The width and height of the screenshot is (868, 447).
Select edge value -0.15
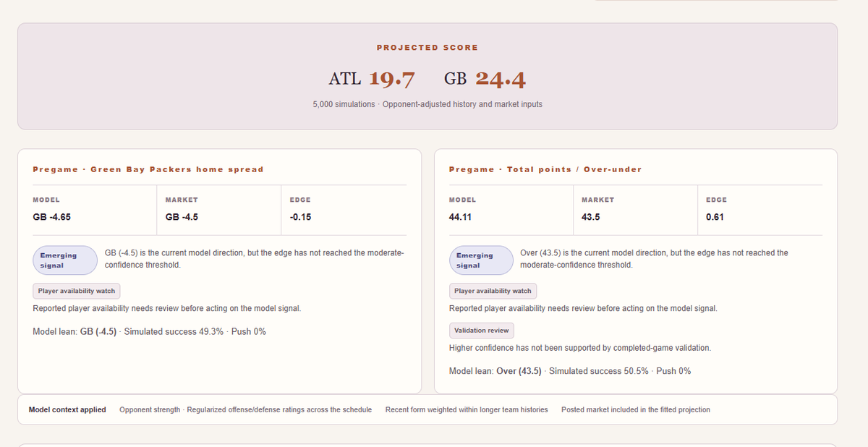click(x=300, y=217)
